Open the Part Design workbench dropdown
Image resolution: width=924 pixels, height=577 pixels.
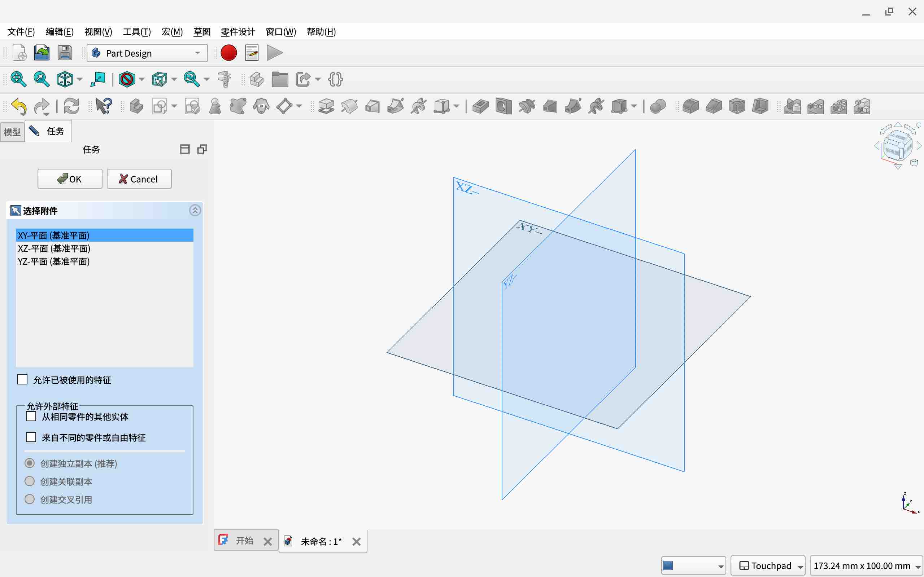(147, 53)
